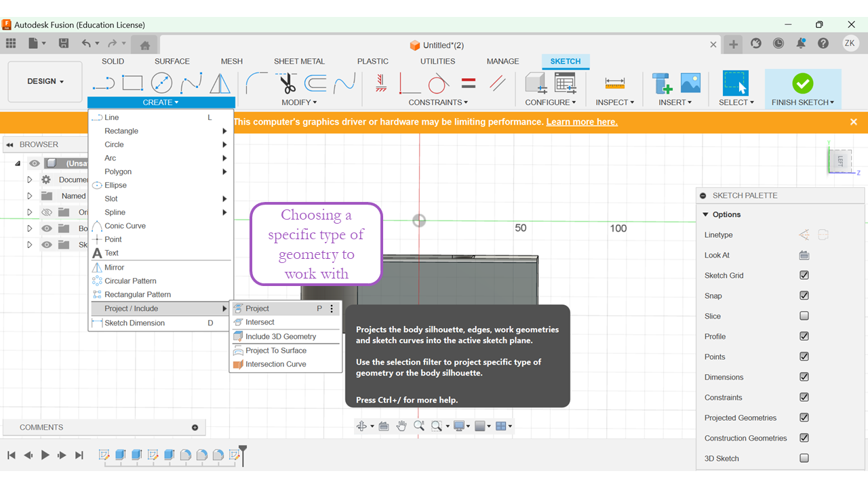Switch to the SHEET METAL tab

299,61
